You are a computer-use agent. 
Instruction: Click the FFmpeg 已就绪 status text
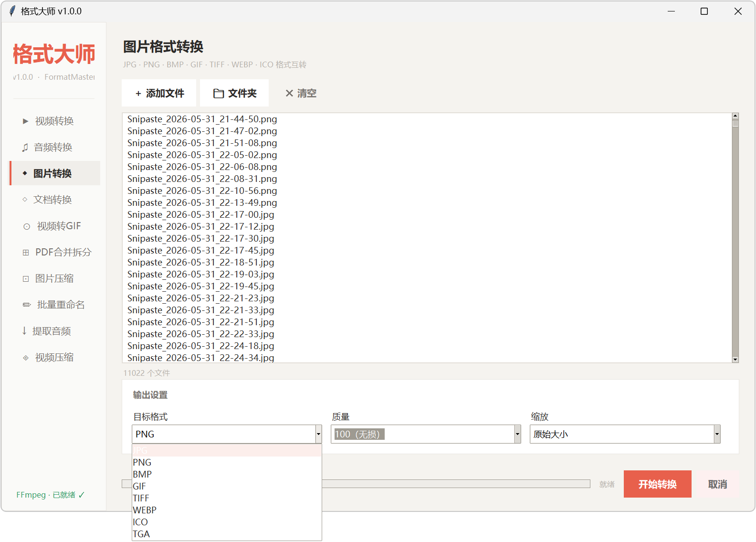[51, 495]
